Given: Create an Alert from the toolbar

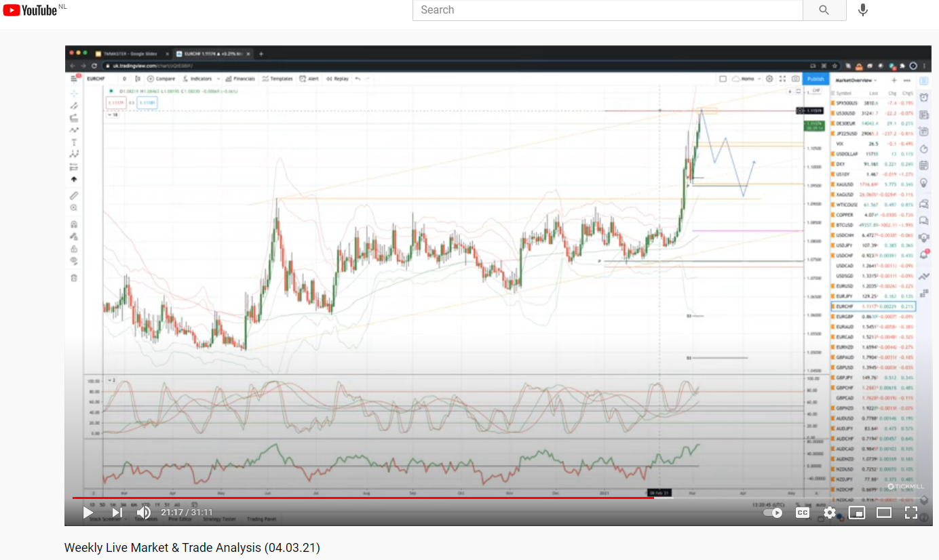Looking at the screenshot, I should (309, 79).
